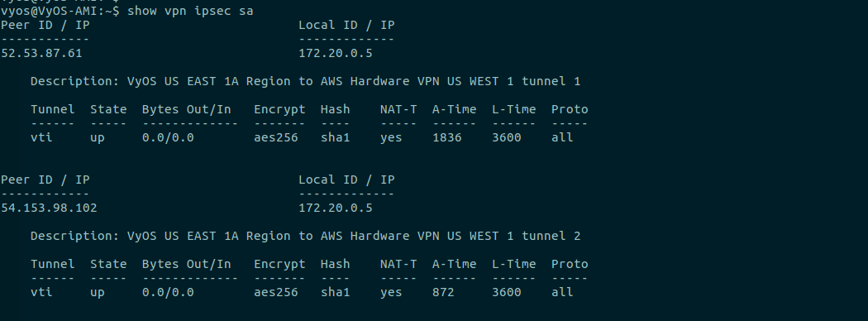The width and height of the screenshot is (868, 321).
Task: Click the peer IP 54.153.98.102
Action: (49, 208)
